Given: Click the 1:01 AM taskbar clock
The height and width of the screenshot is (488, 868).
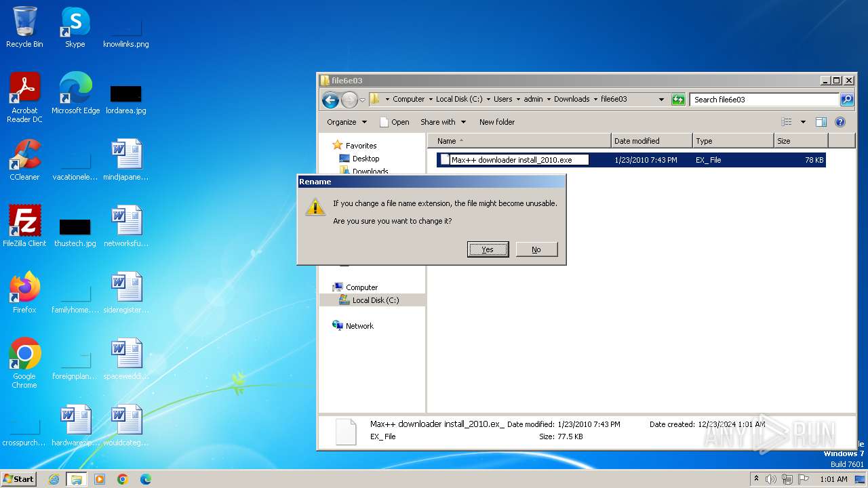Looking at the screenshot, I should tap(833, 479).
